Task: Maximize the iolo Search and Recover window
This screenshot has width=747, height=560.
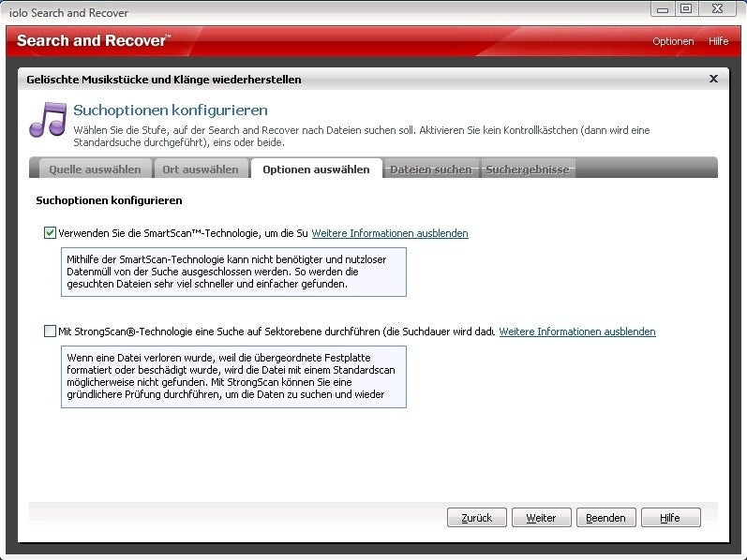Action: tap(686, 8)
